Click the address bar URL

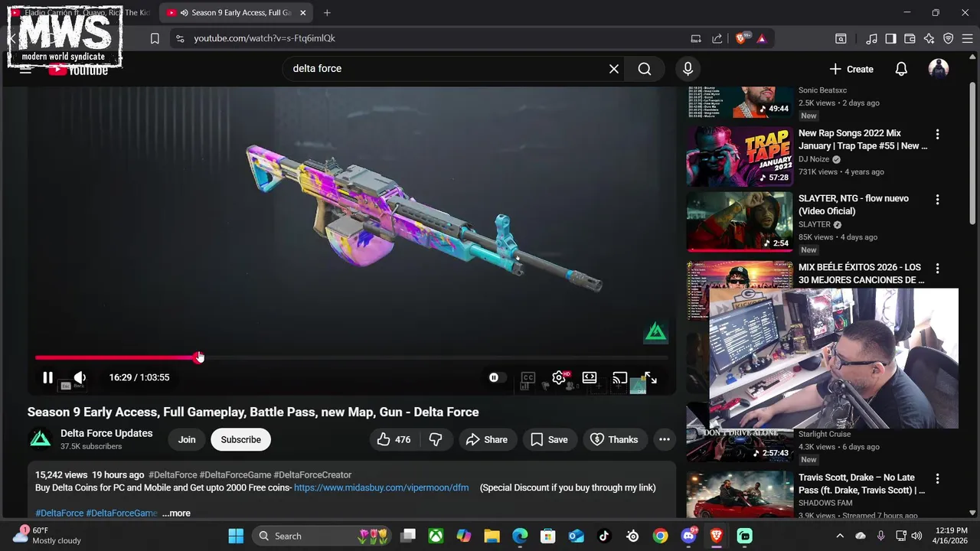click(x=264, y=38)
